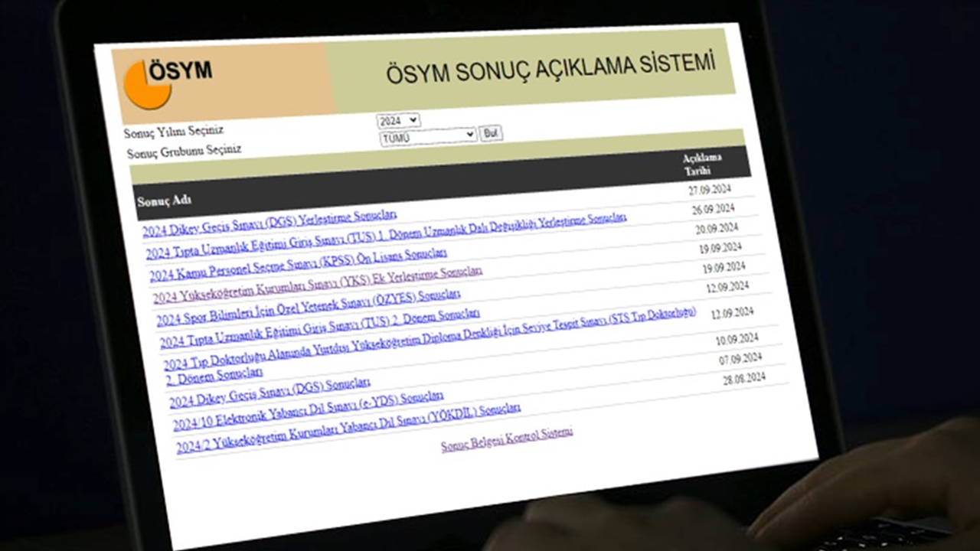Open Sonuç Belgesi Kontrol Sistemi link
980x551 pixels.
pos(506,439)
